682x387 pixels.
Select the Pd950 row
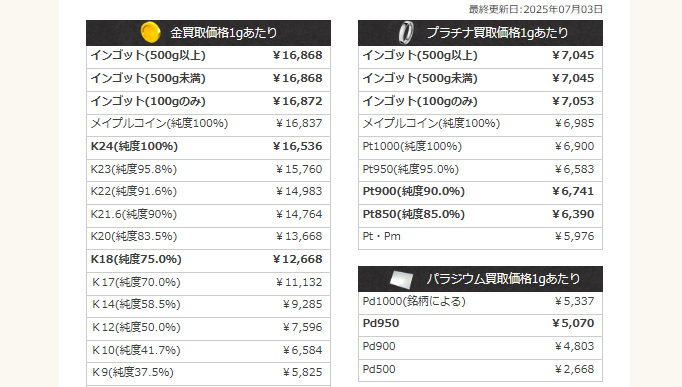click(480, 324)
